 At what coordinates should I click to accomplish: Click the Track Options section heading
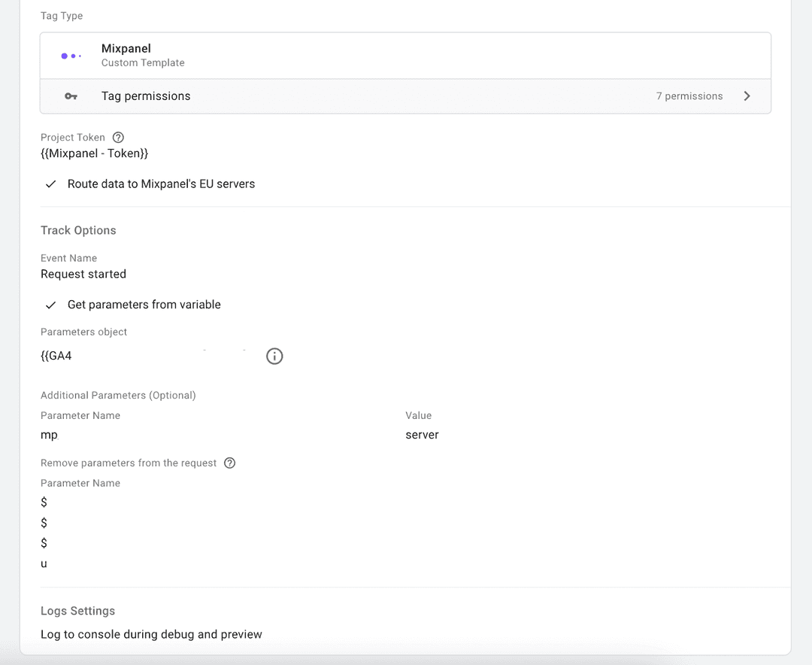point(78,230)
